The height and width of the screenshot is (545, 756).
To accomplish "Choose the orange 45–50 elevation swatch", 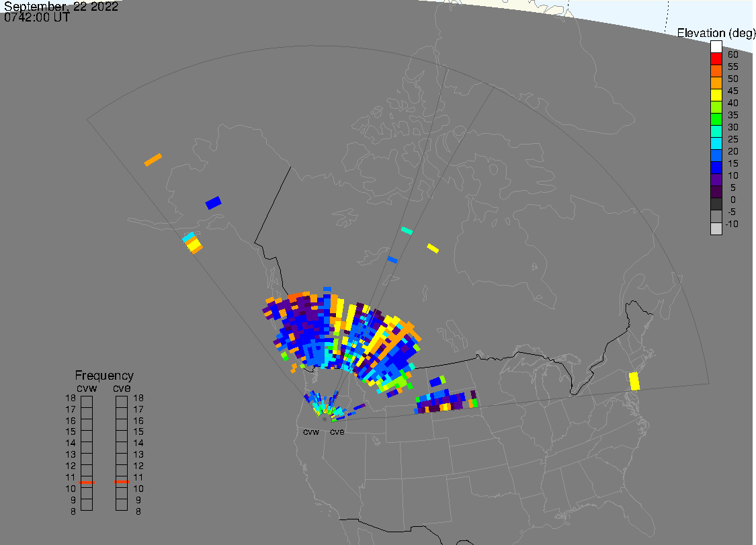I will pos(716,83).
